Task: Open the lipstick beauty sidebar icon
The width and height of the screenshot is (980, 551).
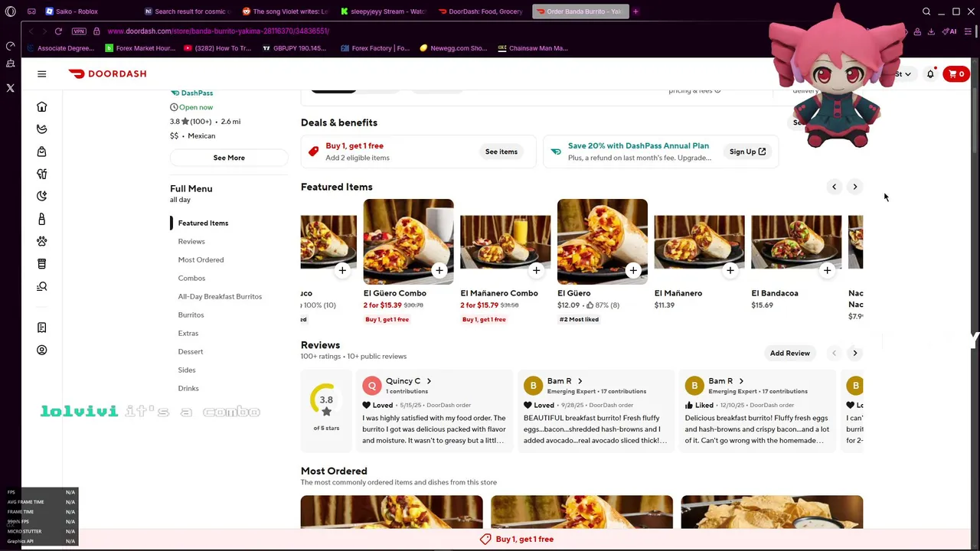Action: [x=42, y=219]
